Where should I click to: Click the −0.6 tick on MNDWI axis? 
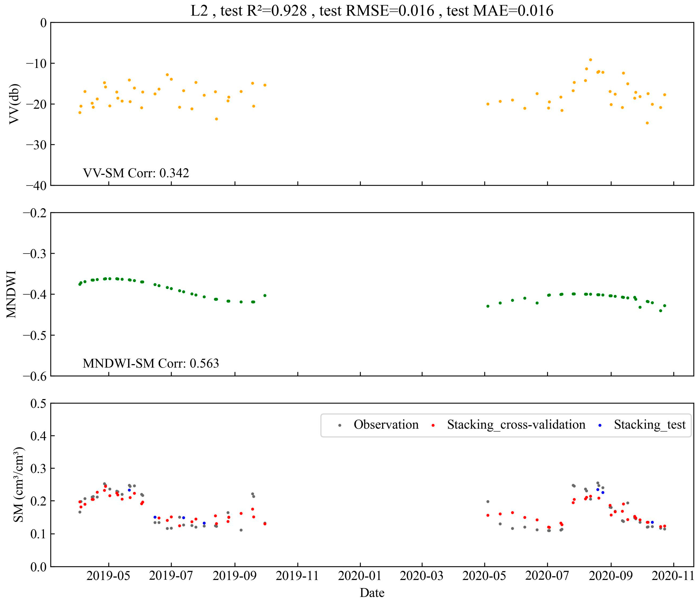(35, 376)
